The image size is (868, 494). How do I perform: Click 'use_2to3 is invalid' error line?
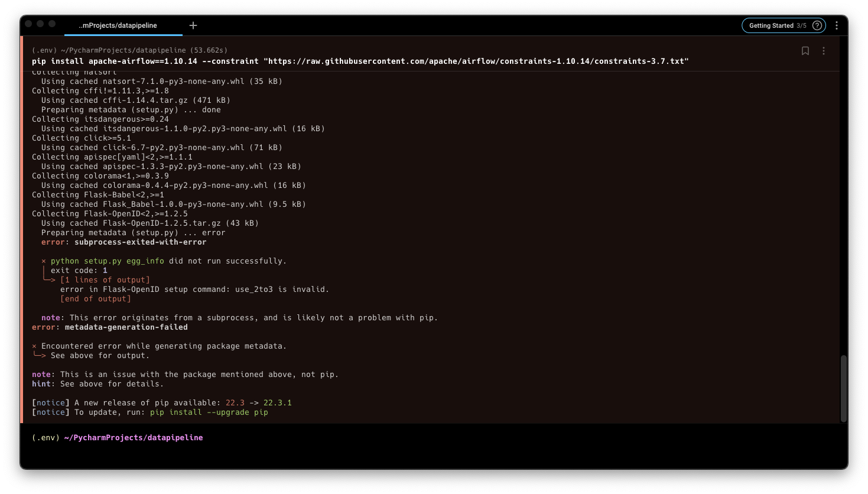(195, 290)
